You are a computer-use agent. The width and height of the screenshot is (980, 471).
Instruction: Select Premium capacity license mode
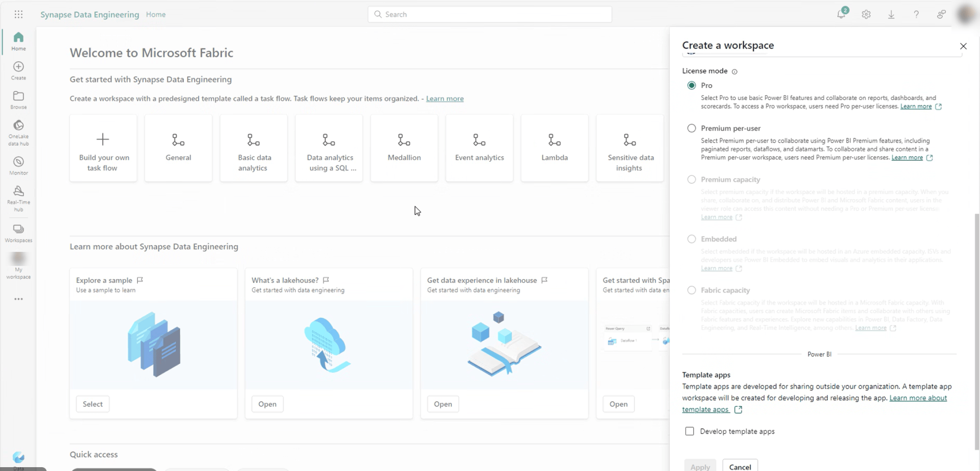coord(691,179)
